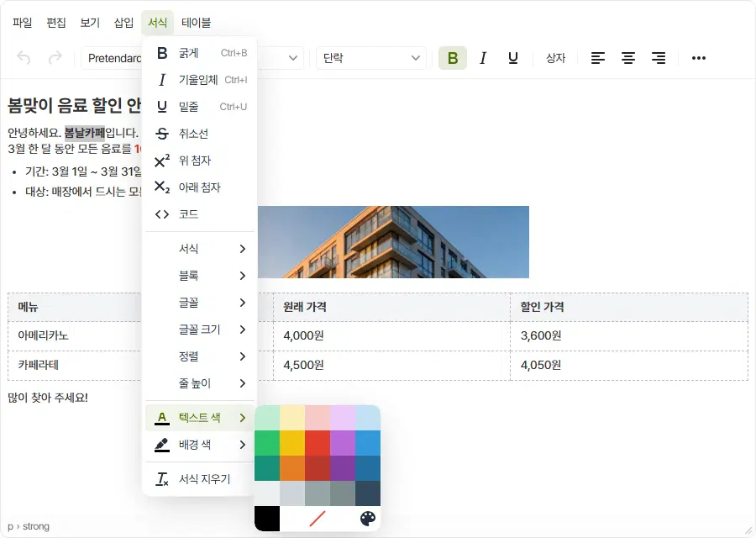Screen dimensions: 756x538
Task: Expand the 줄 높이 submenu
Action: click(x=200, y=383)
